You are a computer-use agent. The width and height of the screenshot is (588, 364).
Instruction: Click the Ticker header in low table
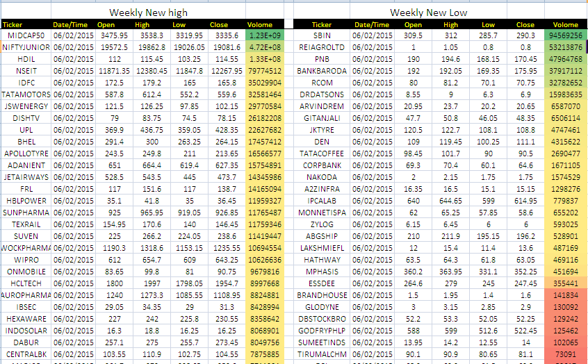322,25
